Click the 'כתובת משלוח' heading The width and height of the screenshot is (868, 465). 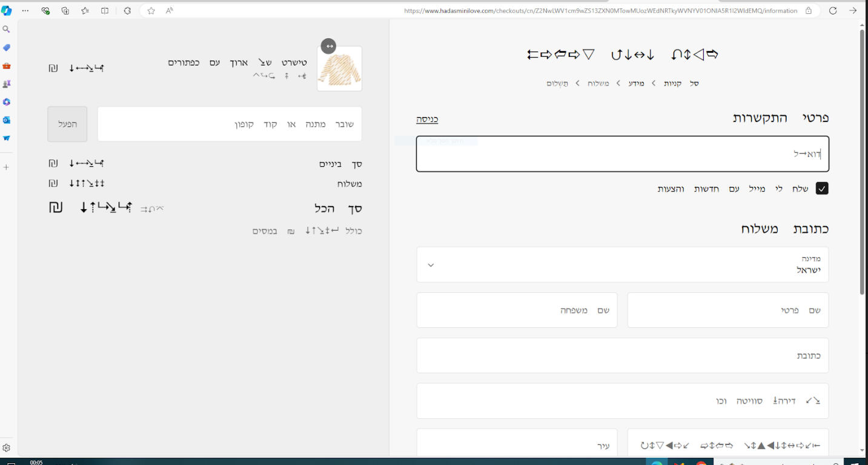[x=785, y=229]
